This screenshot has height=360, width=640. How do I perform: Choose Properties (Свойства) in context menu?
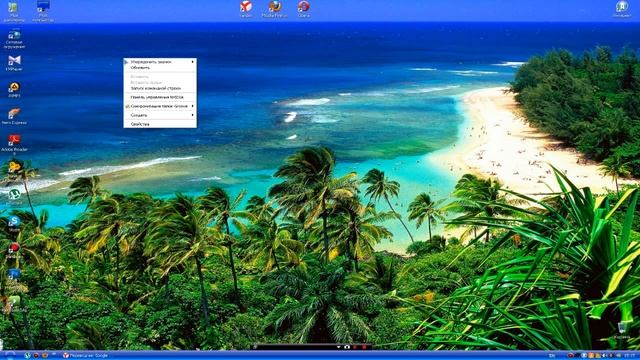point(160,124)
